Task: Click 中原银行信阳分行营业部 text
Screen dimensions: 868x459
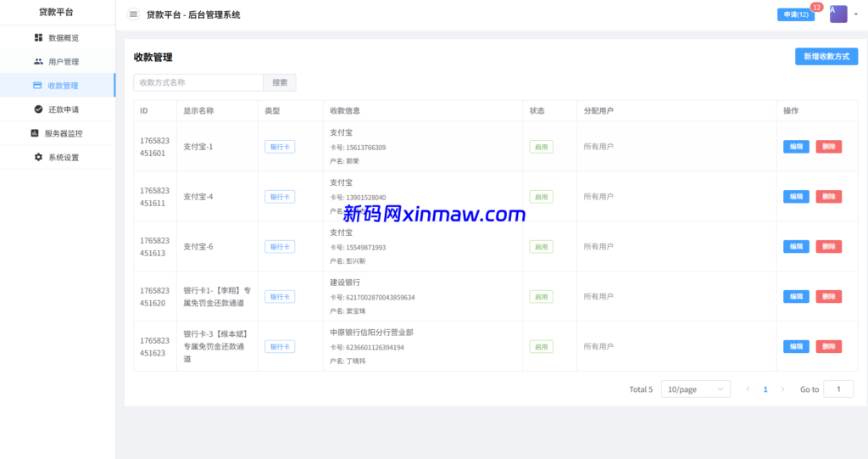Action: [371, 332]
